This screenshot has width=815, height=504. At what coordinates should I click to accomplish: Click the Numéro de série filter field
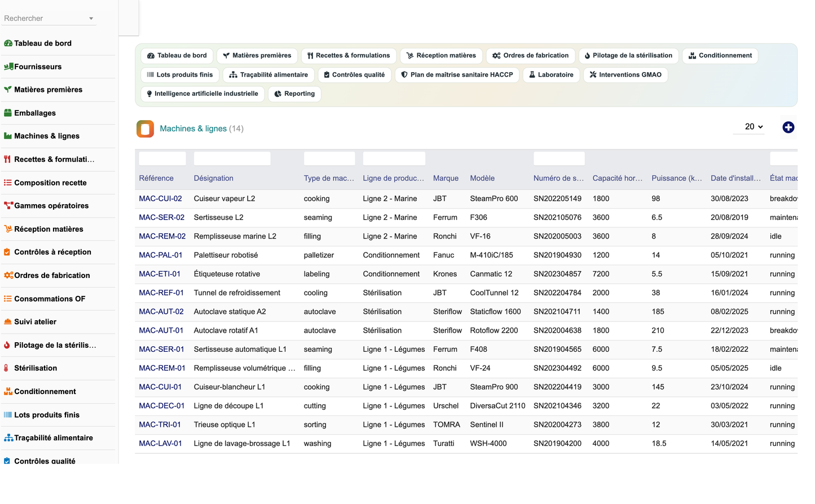pos(559,159)
